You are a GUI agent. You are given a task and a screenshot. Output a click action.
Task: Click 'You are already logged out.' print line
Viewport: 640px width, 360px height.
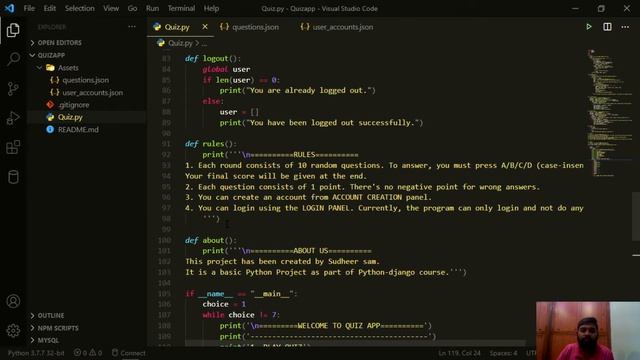(x=298, y=90)
